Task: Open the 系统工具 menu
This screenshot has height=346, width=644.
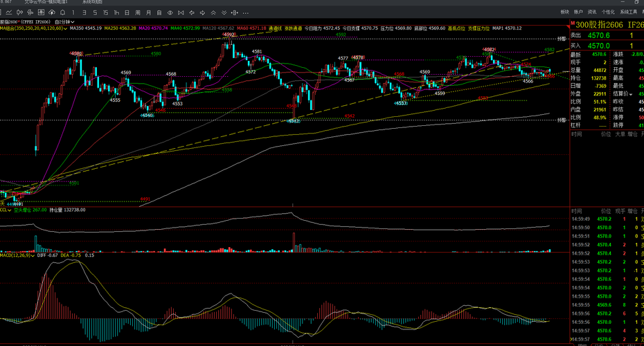Action: [628, 12]
